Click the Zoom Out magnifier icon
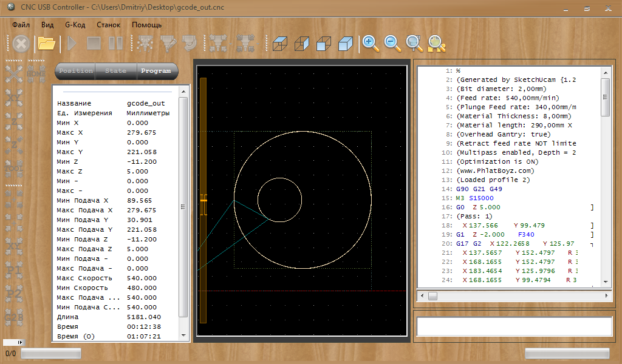This screenshot has width=622, height=364. pos(392,42)
